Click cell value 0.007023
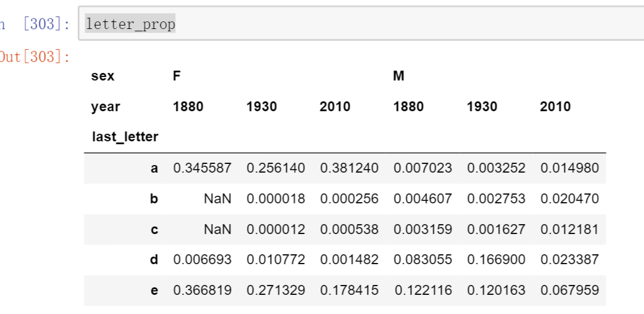The height and width of the screenshot is (314, 644). point(423,168)
